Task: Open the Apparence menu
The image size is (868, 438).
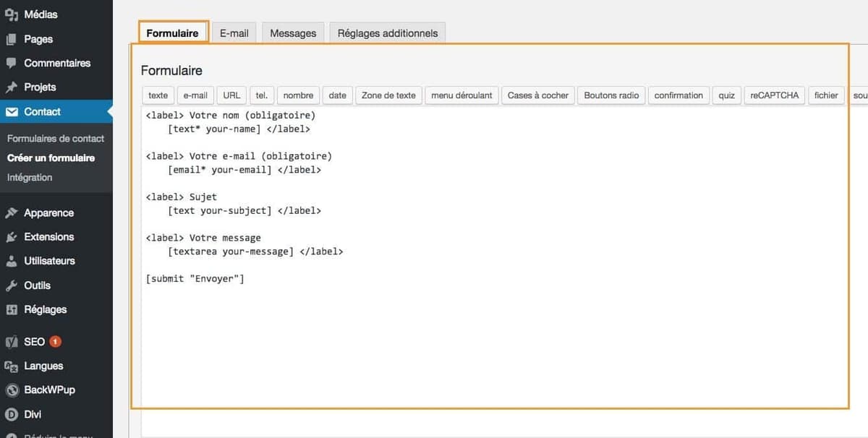Action: [47, 212]
